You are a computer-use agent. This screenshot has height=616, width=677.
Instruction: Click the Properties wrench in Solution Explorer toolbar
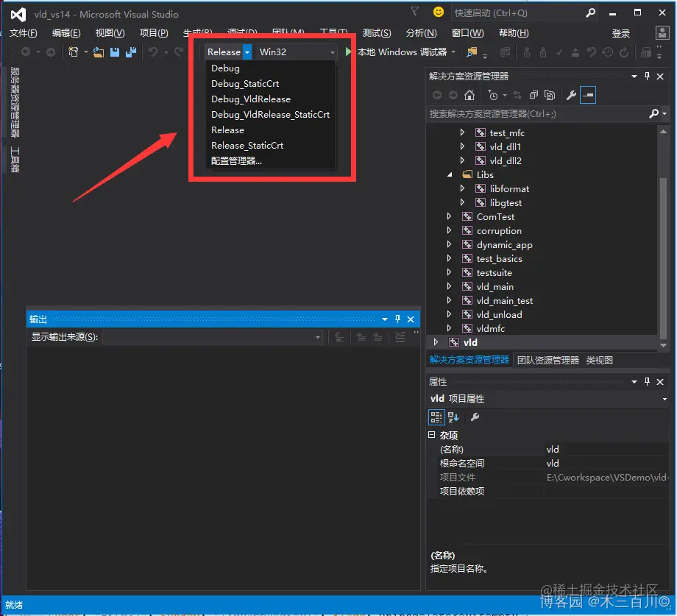[x=571, y=95]
